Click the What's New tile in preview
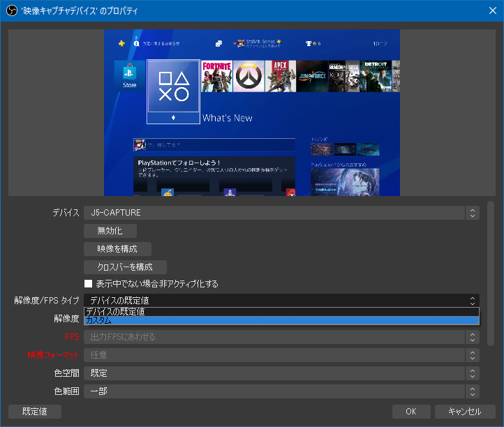Screen dimensions: 504x427 (174, 91)
